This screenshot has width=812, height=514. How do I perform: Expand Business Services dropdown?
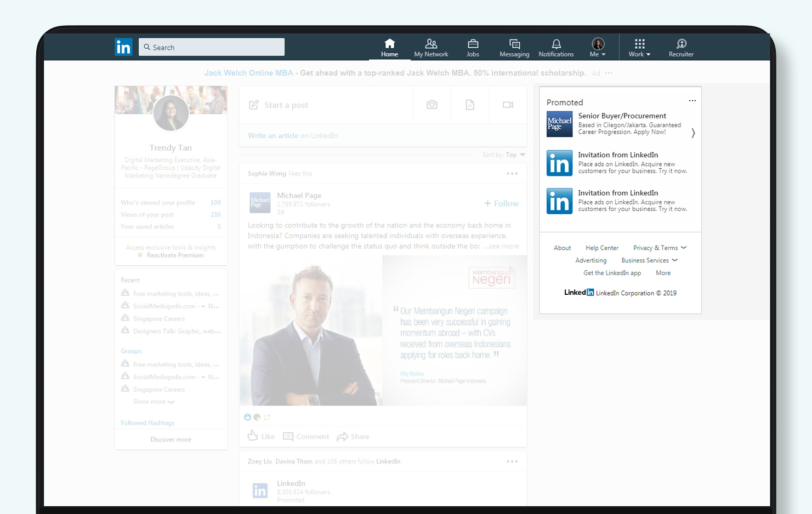point(649,261)
